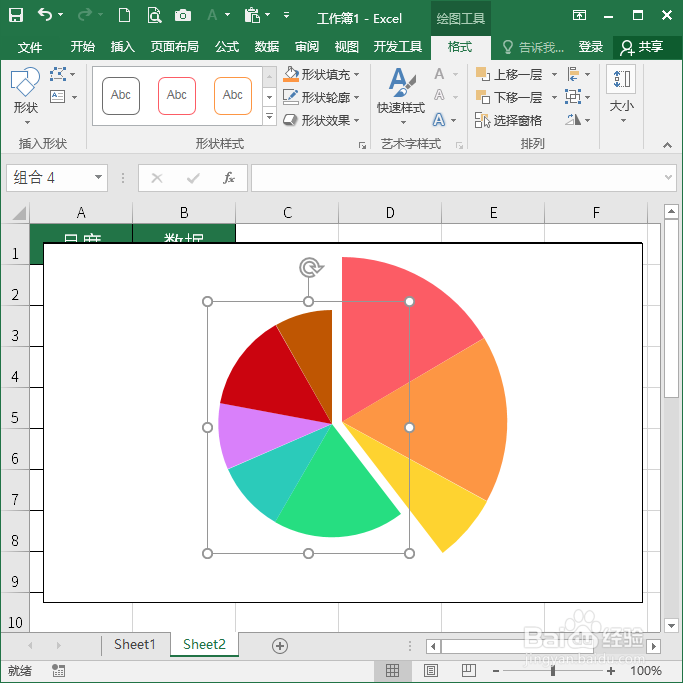Image resolution: width=683 pixels, height=683 pixels.
Task: Click the greyed-out redo arrow
Action: pyautogui.click(x=84, y=15)
